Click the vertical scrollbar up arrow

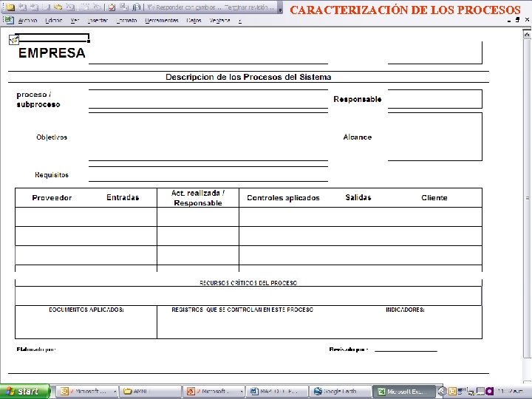(527, 34)
